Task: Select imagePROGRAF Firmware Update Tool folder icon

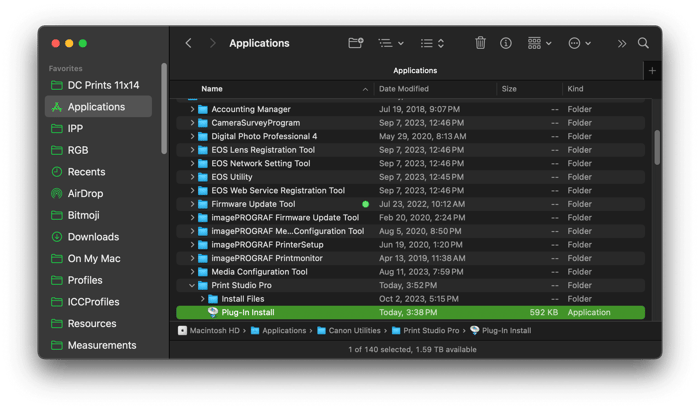Action: [203, 217]
